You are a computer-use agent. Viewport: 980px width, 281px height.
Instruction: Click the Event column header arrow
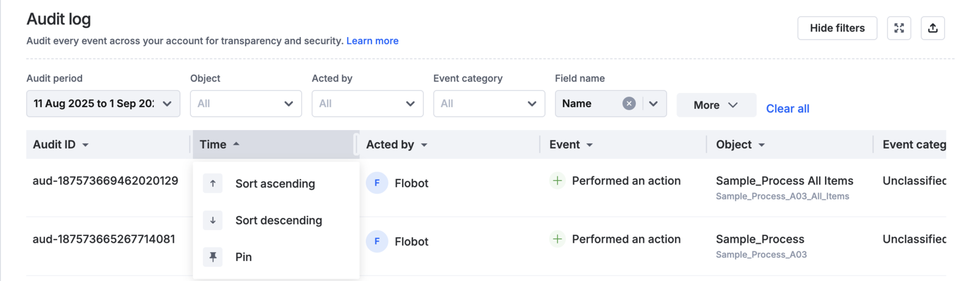coord(590,145)
